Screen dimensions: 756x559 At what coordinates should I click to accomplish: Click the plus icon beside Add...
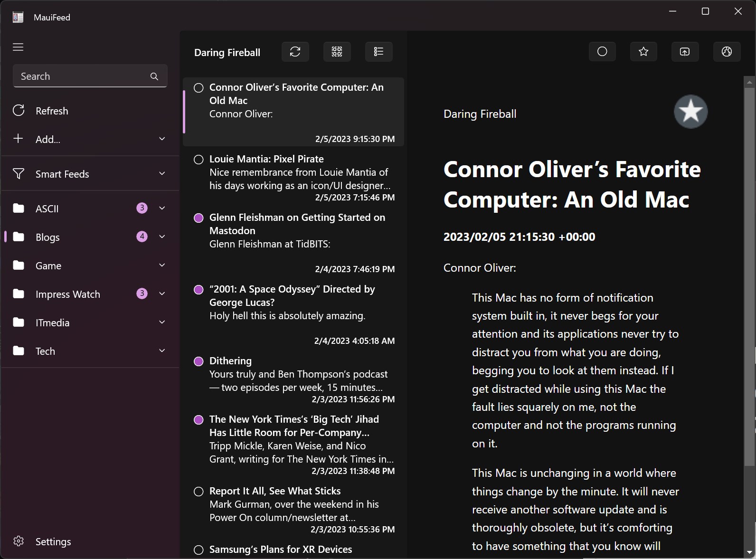coord(18,139)
